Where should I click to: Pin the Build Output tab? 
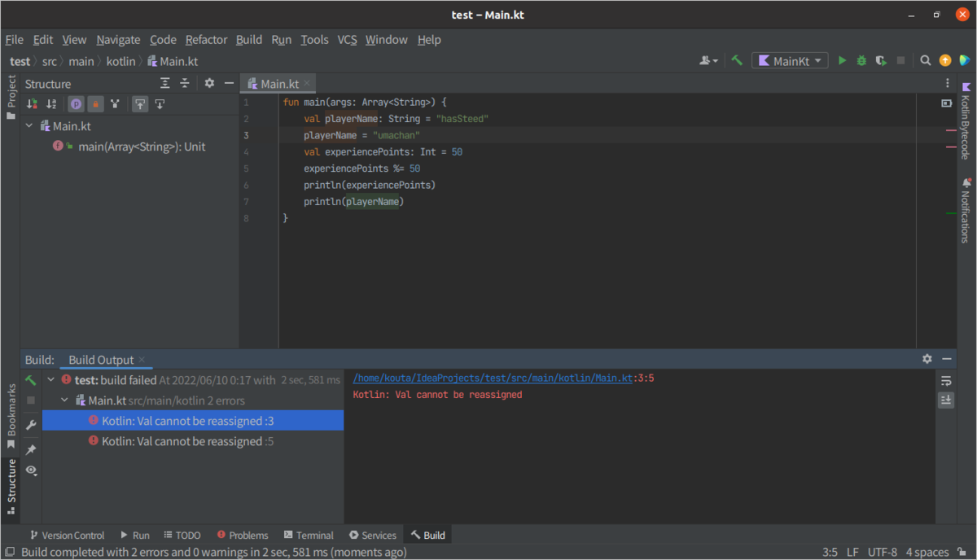point(31,449)
